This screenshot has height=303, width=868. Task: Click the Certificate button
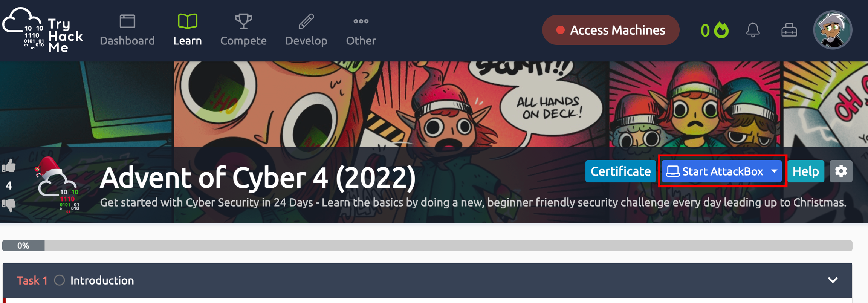620,171
